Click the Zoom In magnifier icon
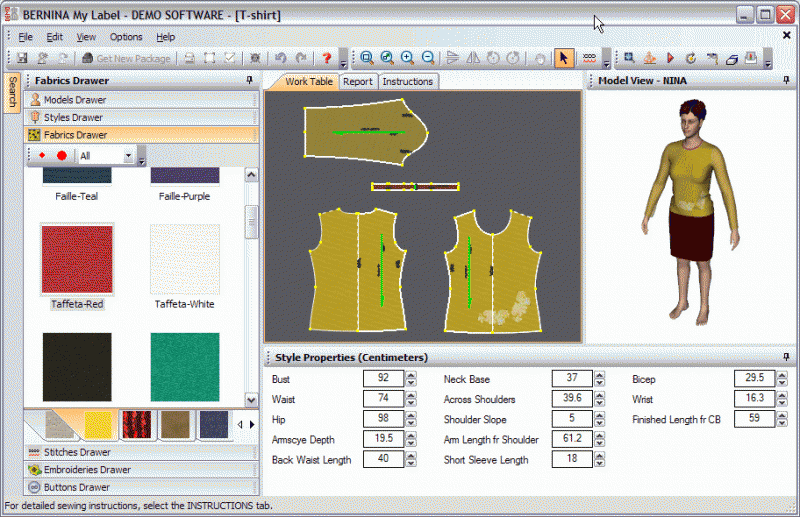 [x=407, y=58]
